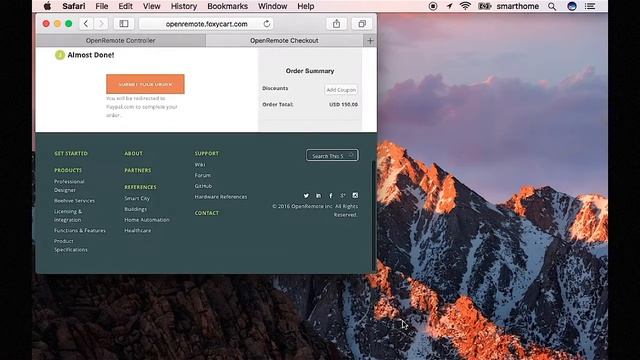Open a new tab
Viewport: 640px width, 360px height.
(370, 40)
